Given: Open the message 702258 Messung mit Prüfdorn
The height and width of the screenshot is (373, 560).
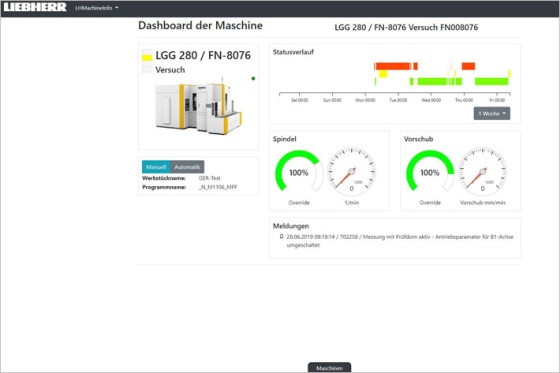Looking at the screenshot, I should 400,241.
